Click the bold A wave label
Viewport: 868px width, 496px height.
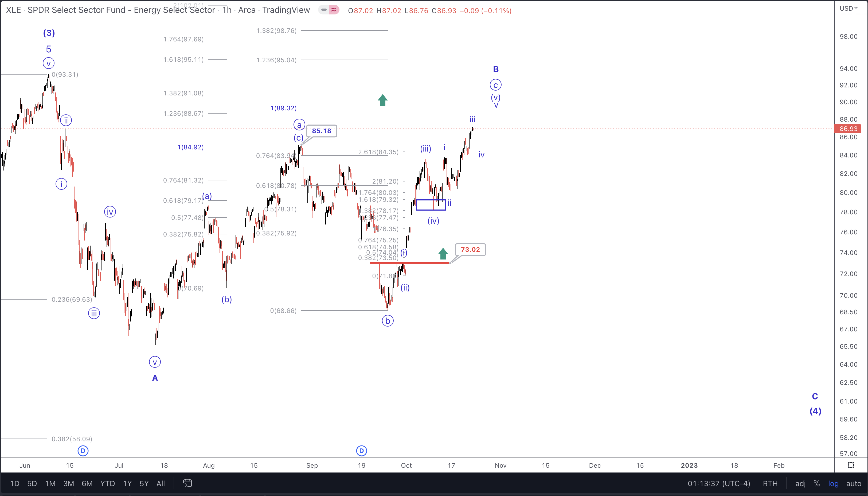coord(155,378)
